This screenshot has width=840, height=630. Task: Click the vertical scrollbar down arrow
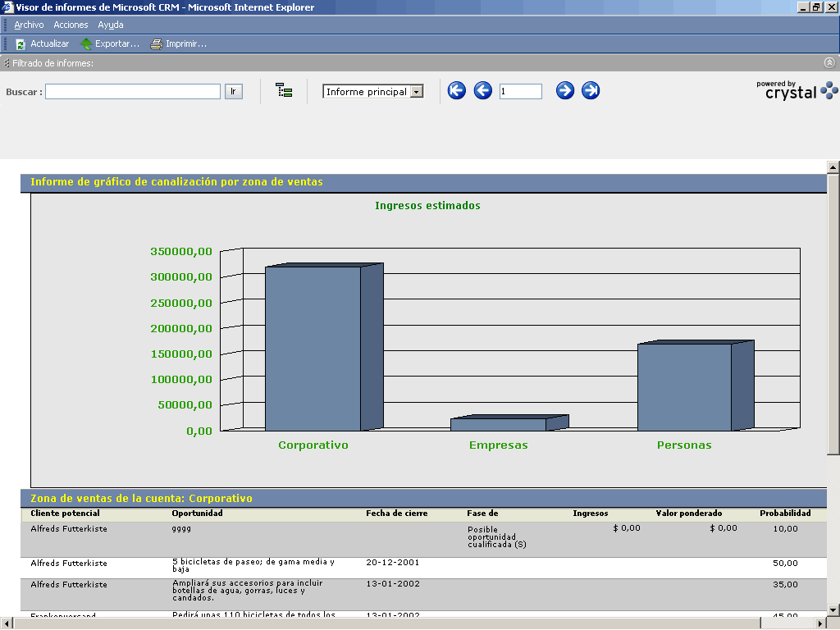[x=833, y=609]
